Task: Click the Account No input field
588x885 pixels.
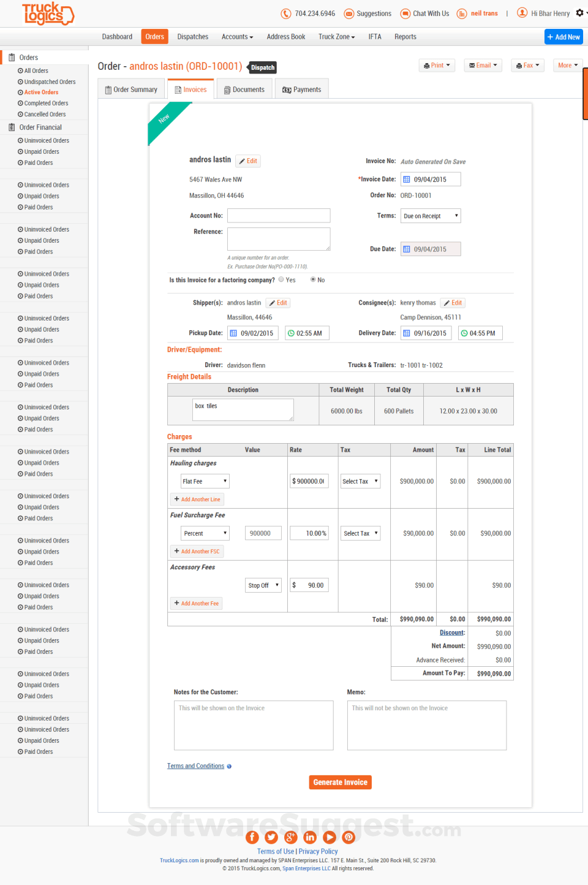Action: point(279,216)
